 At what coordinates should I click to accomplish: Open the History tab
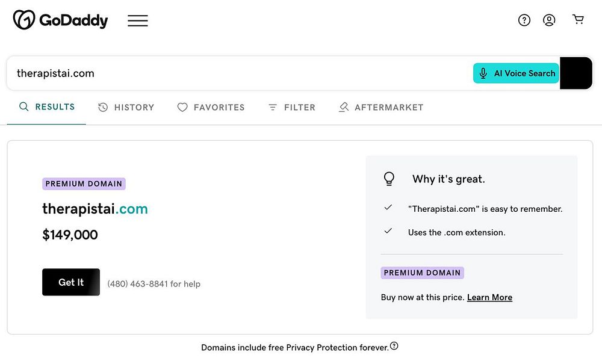tap(126, 108)
